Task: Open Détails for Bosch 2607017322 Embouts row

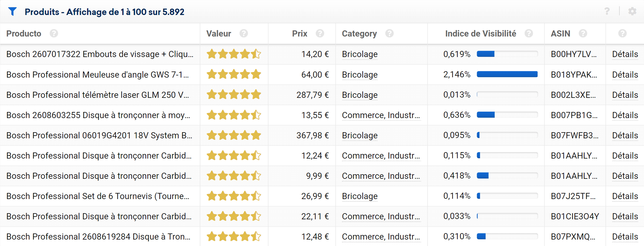Action: pos(625,54)
